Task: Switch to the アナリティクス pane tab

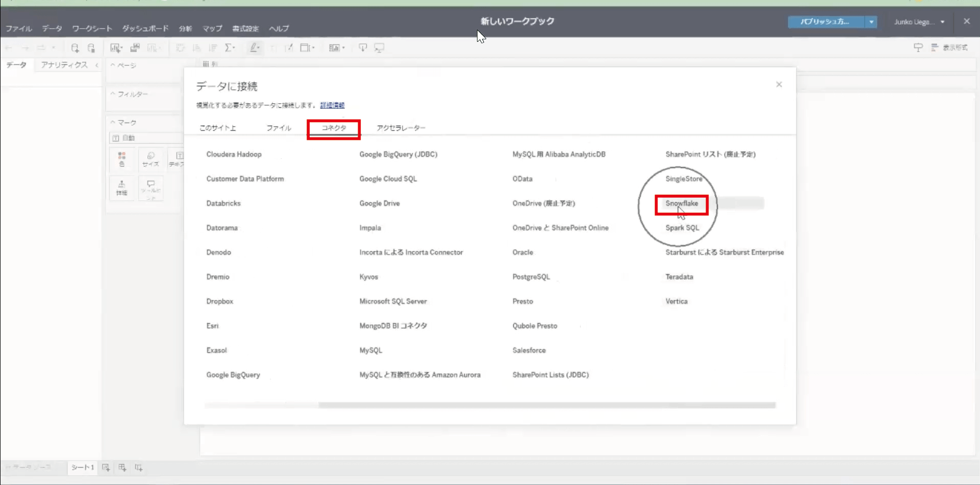Action: [64, 65]
